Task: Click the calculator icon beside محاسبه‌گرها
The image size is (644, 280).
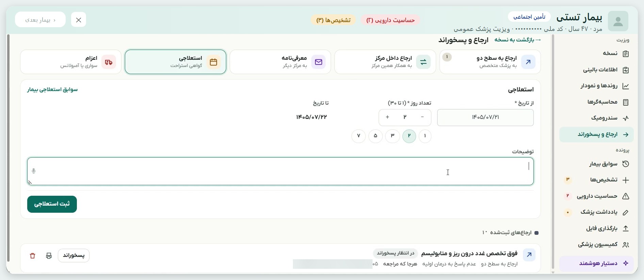Action: 626,102
